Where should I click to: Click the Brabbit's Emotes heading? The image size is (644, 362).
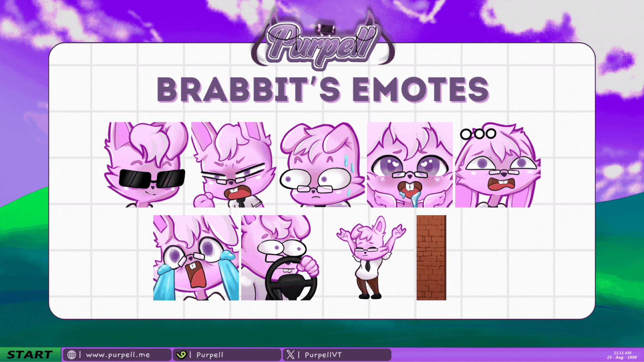coord(323,89)
